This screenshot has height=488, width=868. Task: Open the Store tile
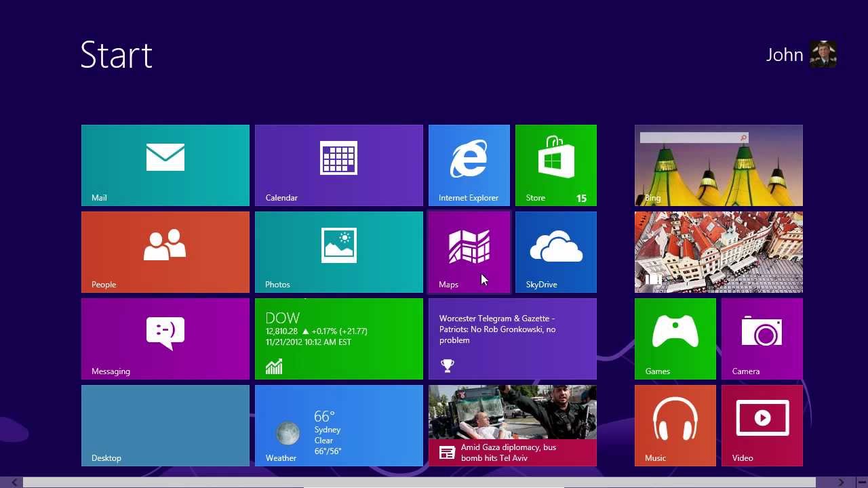pos(556,165)
